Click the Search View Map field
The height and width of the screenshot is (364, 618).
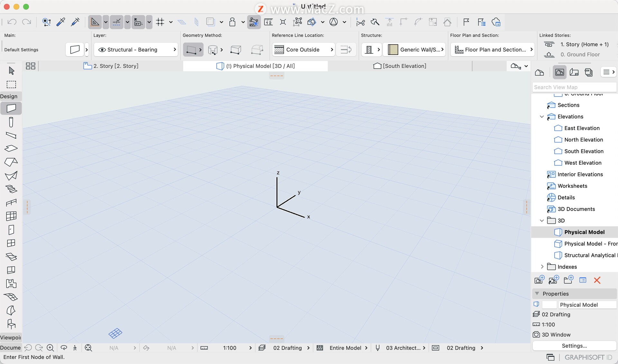pos(574,87)
